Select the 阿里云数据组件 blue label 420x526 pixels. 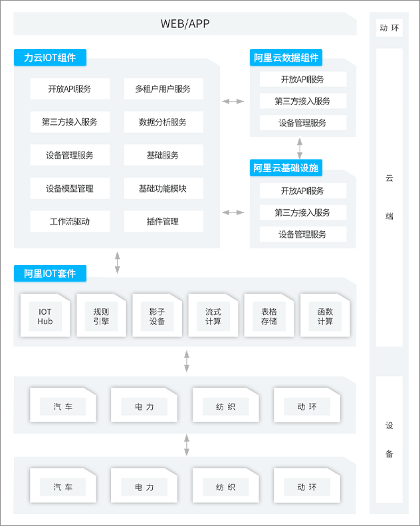(286, 58)
